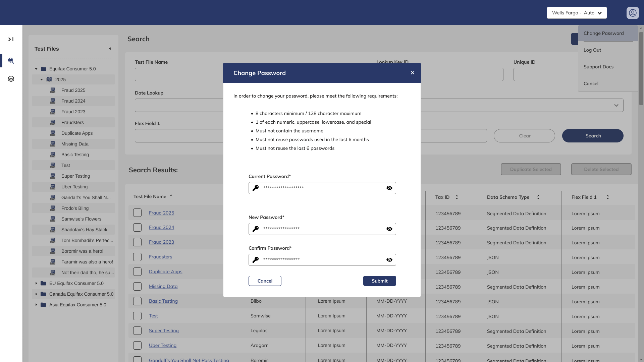Image resolution: width=644 pixels, height=362 pixels.
Task: Click the vertical page scrollbar
Action: pos(641,69)
